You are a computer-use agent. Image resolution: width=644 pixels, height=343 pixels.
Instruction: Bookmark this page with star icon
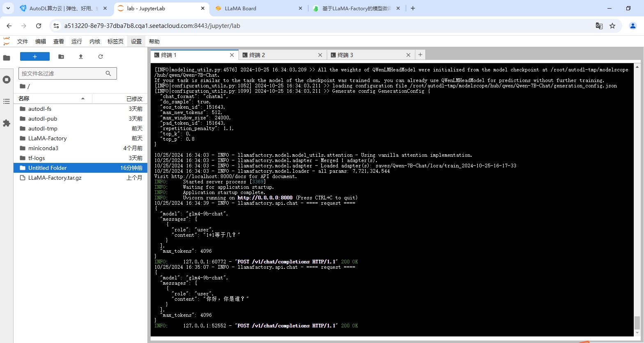point(612,26)
